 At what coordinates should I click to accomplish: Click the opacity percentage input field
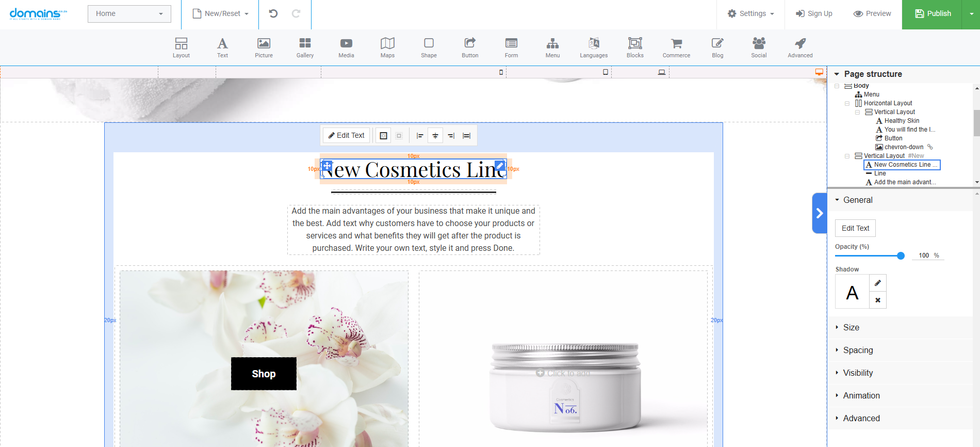923,256
